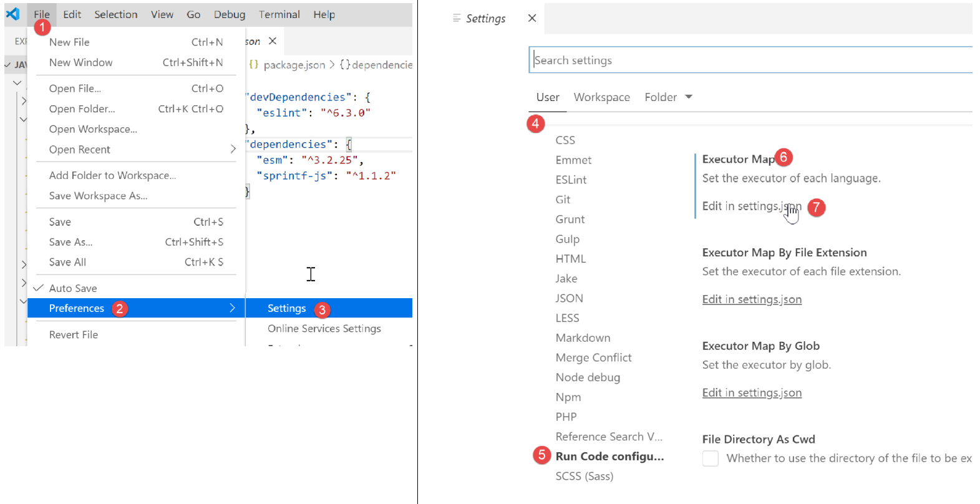Viewport: 980px width, 504px height.
Task: Select Run Code configuration in settings tree
Action: click(609, 457)
